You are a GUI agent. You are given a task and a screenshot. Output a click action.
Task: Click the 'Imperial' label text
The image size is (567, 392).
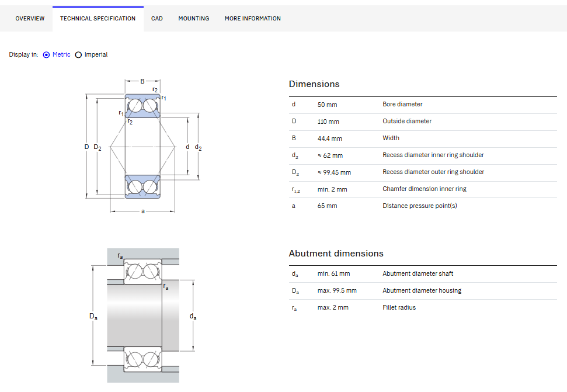point(96,54)
